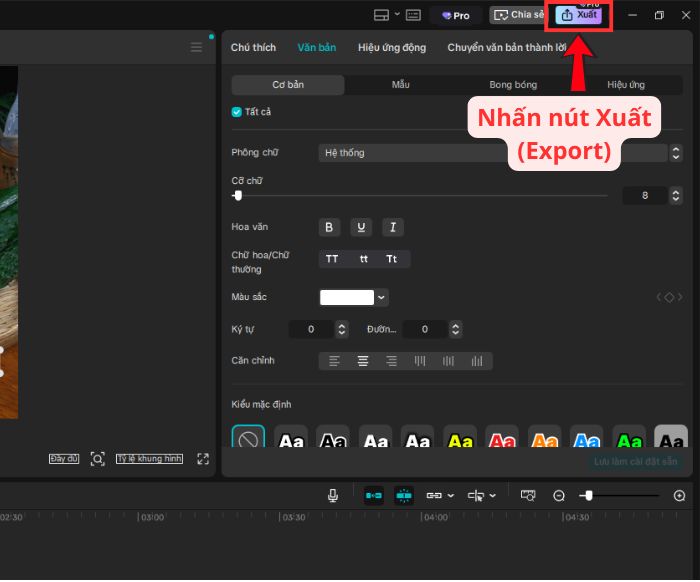This screenshot has height=582, width=700.
Task: Expand the Màu sắc color dropdown arrow
Action: click(x=382, y=297)
